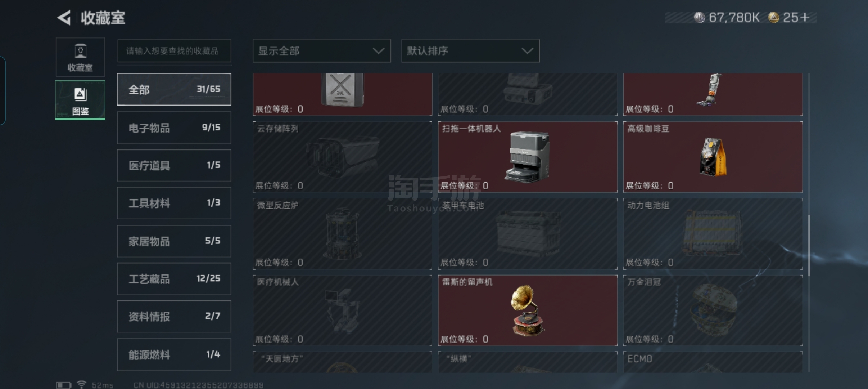
Task: Expand the 显示全部 filter dropdown
Action: [x=322, y=51]
